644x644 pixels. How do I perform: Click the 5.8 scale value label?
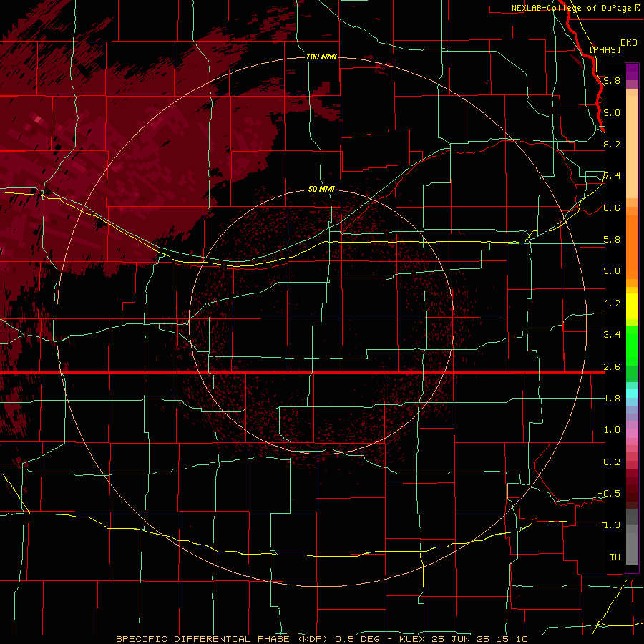click(x=612, y=240)
